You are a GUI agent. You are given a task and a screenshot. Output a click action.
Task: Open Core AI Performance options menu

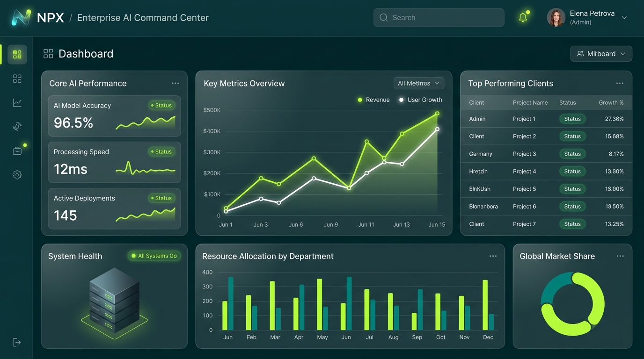point(175,83)
